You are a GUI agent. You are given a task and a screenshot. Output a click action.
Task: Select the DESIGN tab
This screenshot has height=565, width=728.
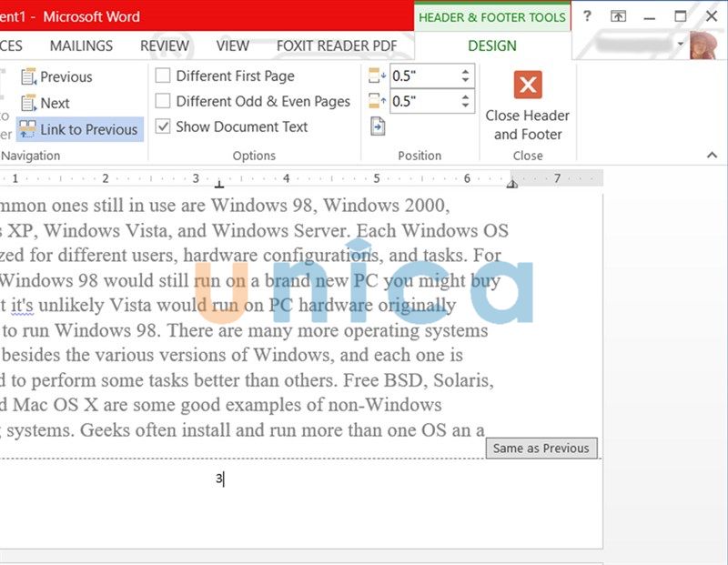click(492, 45)
